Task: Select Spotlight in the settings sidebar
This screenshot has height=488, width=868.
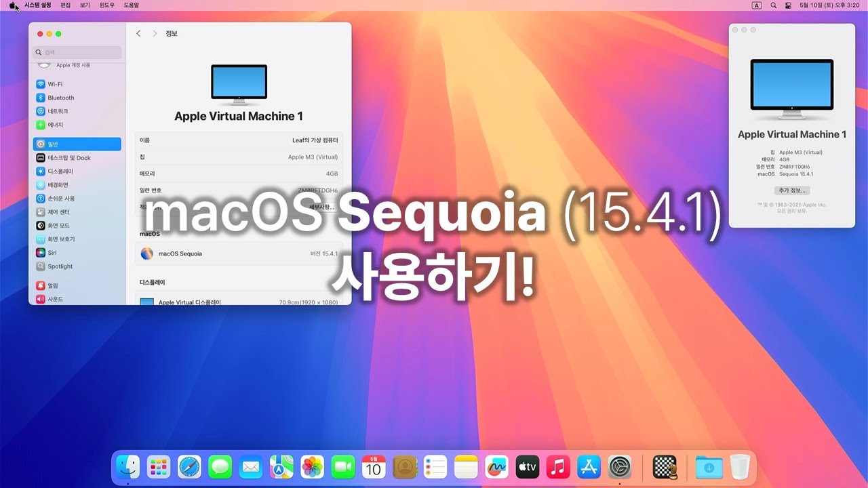Action: click(x=77, y=266)
